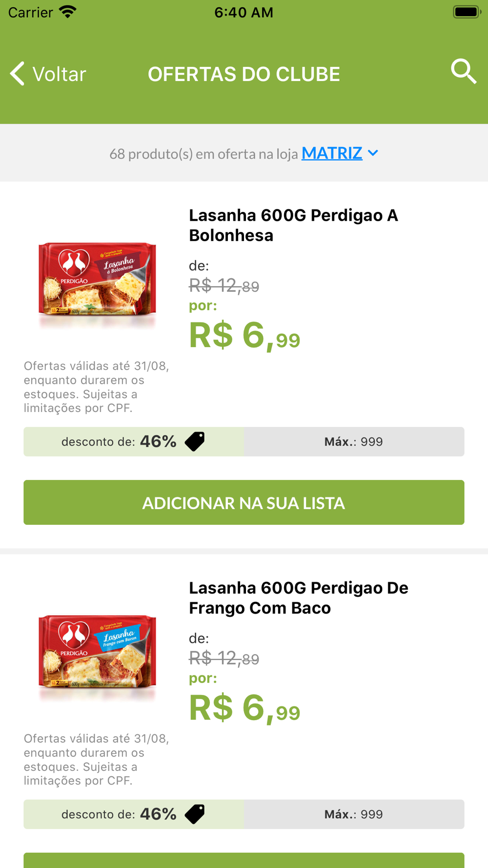Tap the R$ 6,99 price on Frango lasagna
The width and height of the screenshot is (488, 868).
(x=244, y=708)
